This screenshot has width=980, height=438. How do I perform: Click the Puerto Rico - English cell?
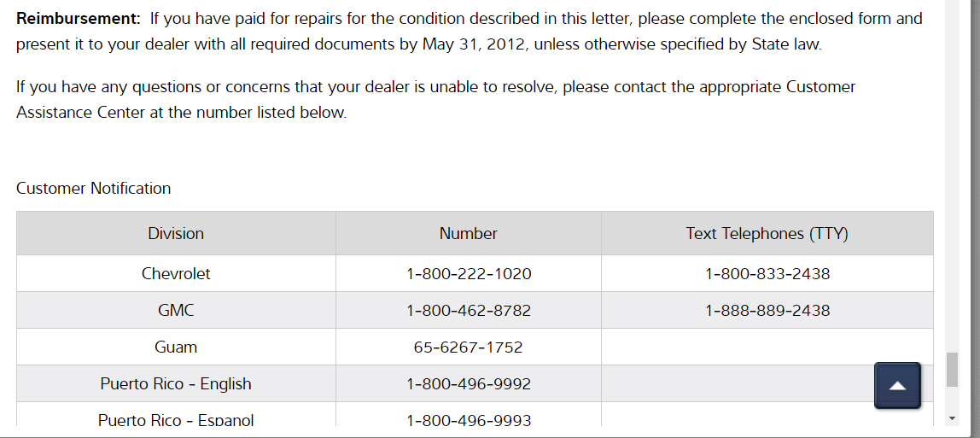(176, 384)
